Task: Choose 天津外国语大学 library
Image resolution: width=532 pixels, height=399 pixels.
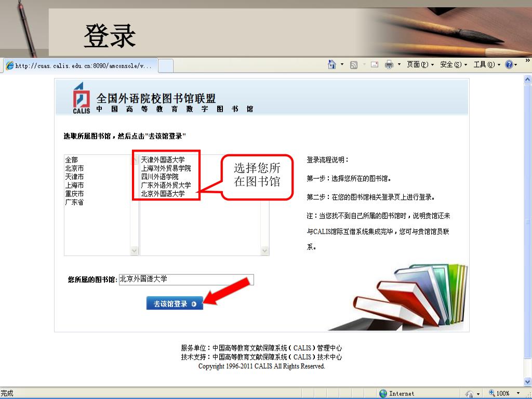Action: 163,159
